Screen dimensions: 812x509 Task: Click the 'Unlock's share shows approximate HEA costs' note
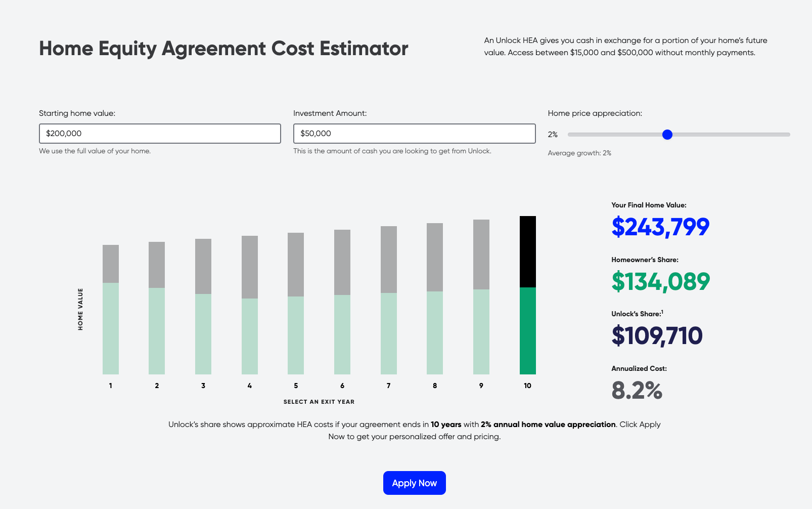[415, 431]
